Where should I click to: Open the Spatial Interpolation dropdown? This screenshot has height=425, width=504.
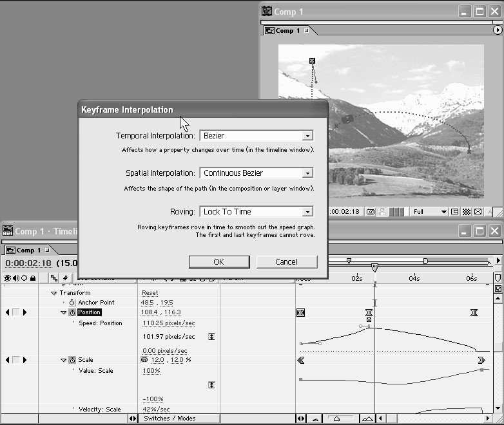coord(256,173)
